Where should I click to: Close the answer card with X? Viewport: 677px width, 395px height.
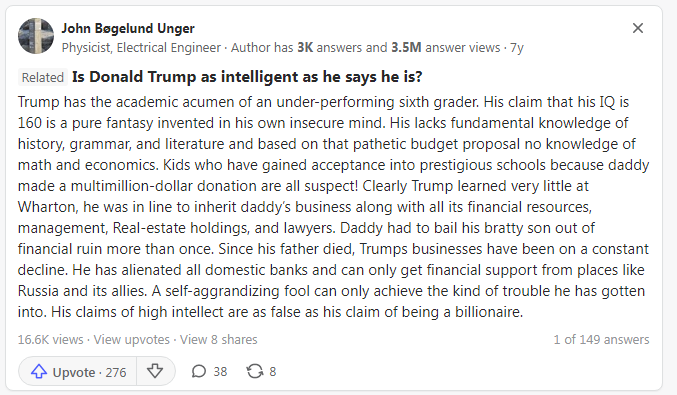[638, 28]
